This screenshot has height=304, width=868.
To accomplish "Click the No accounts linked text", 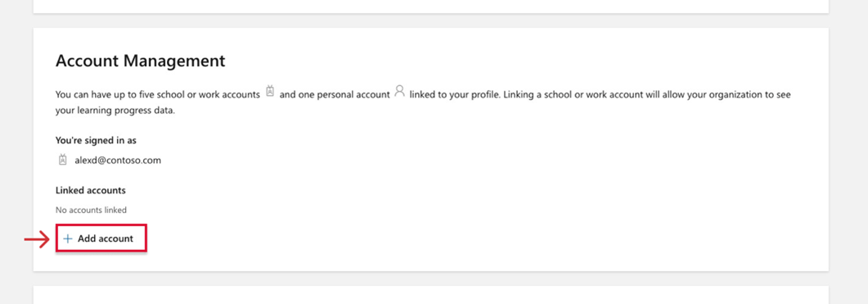I will tap(92, 211).
